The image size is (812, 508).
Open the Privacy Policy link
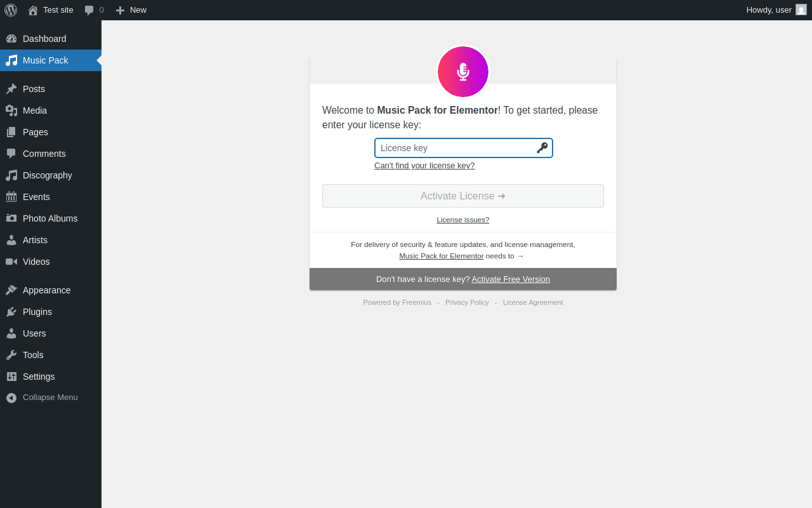point(467,302)
